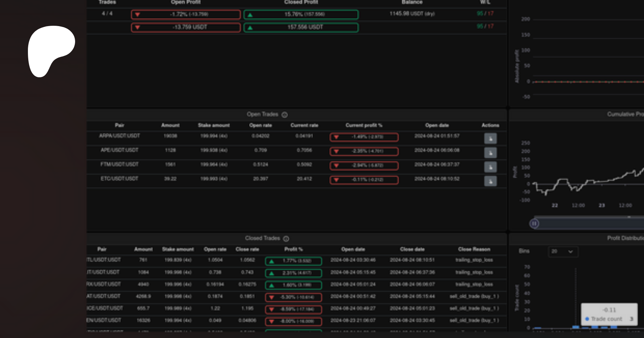Open the actions button for ARPA/USDT trade
The height and width of the screenshot is (338, 644).
(490, 138)
